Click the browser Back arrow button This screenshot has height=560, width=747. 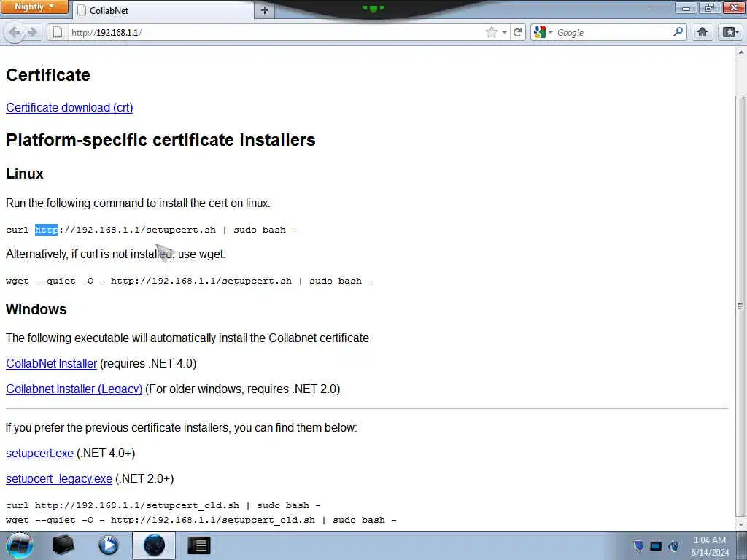point(15,32)
